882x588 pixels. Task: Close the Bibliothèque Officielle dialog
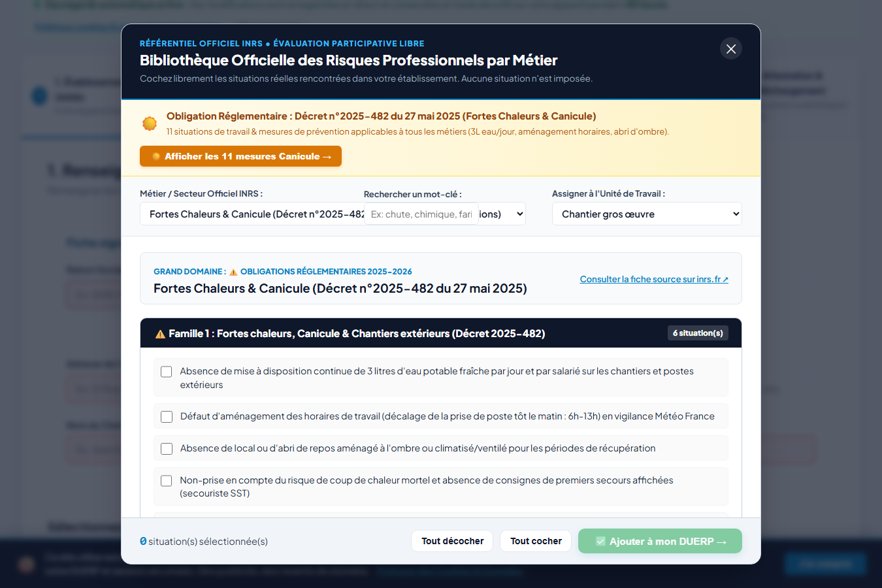(x=731, y=49)
